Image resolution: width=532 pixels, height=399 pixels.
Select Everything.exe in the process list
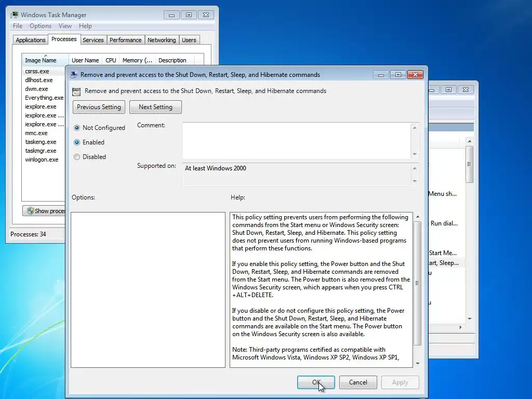point(44,98)
